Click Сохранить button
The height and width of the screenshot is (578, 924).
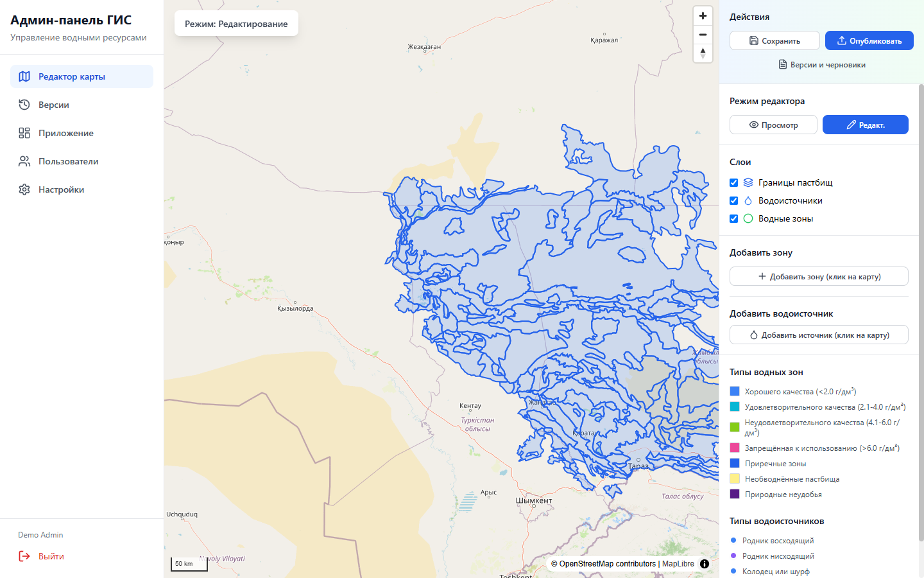pos(774,40)
